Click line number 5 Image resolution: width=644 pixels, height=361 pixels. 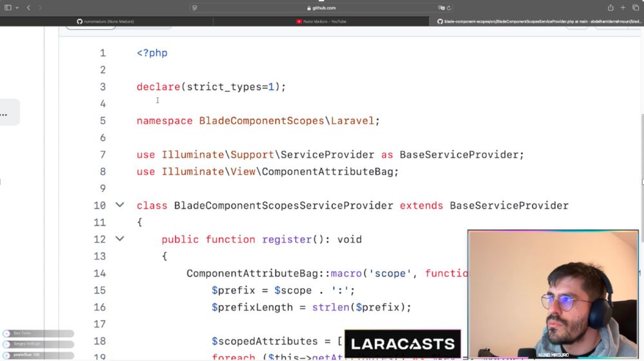102,121
